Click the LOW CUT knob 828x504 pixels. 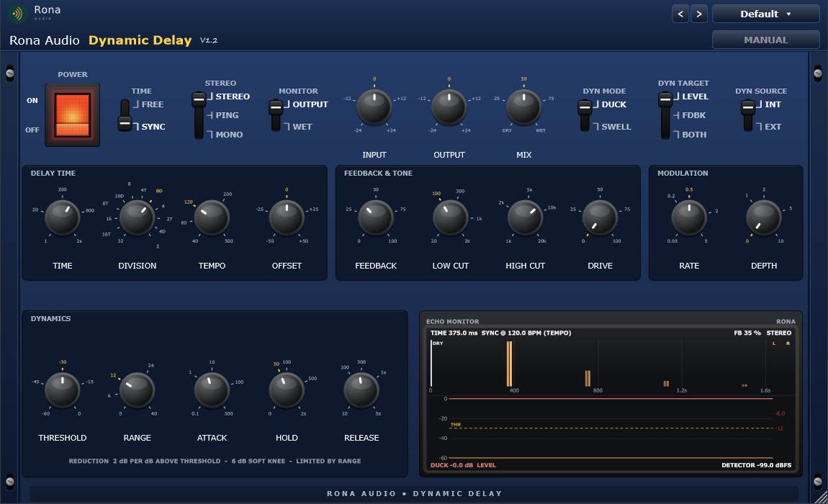[451, 217]
